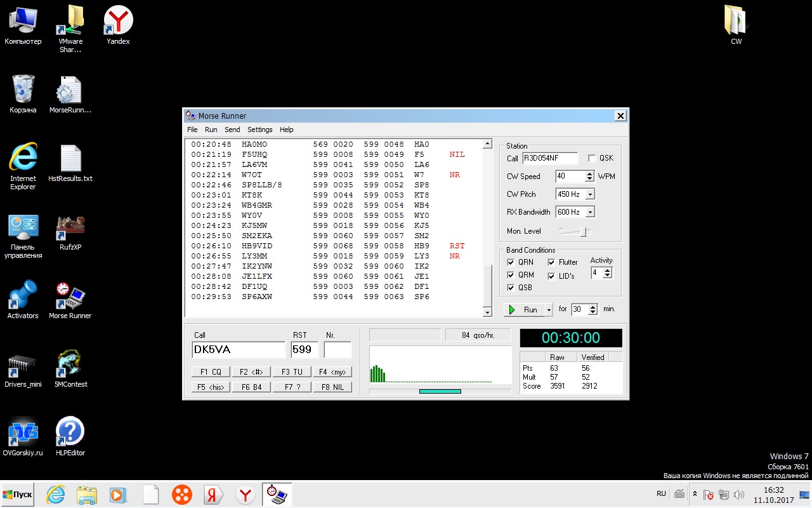Viewport: 812px width, 508px height.
Task: Toggle the Flutter checkbox
Action: click(x=552, y=262)
